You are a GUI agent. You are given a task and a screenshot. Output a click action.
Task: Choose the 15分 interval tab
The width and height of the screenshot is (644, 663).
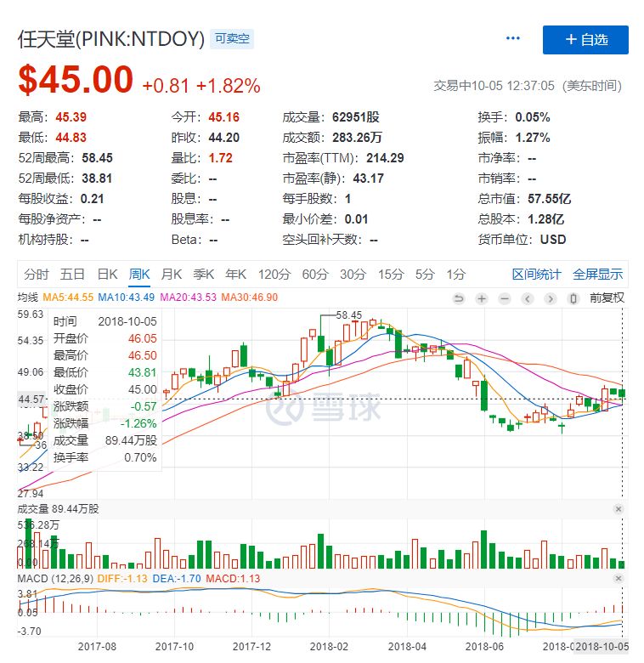(x=391, y=275)
